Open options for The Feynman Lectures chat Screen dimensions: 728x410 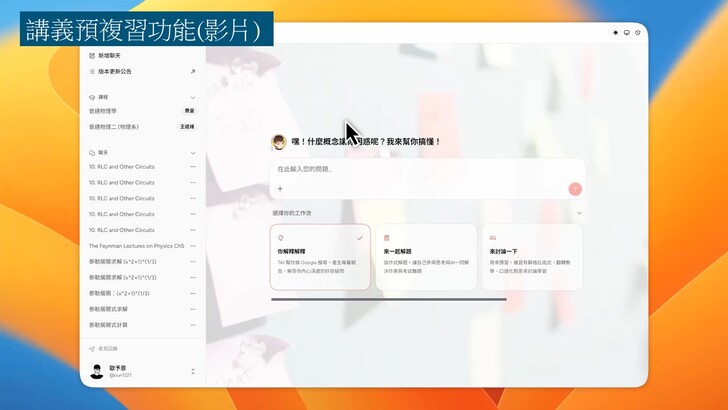tap(193, 245)
